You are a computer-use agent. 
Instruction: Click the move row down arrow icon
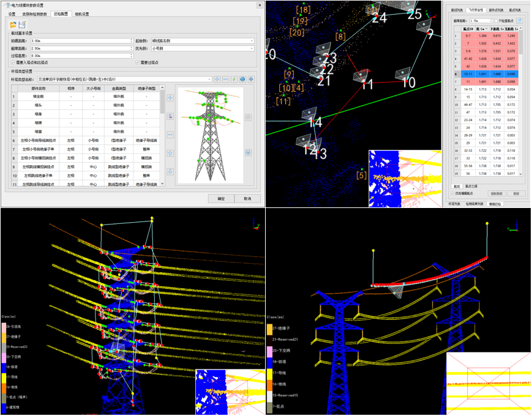click(x=170, y=171)
